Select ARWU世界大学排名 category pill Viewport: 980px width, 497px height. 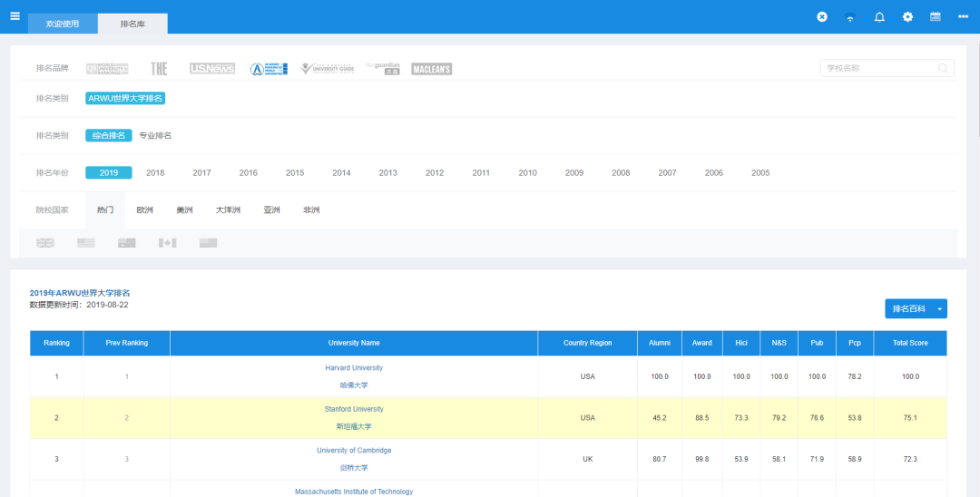point(125,99)
